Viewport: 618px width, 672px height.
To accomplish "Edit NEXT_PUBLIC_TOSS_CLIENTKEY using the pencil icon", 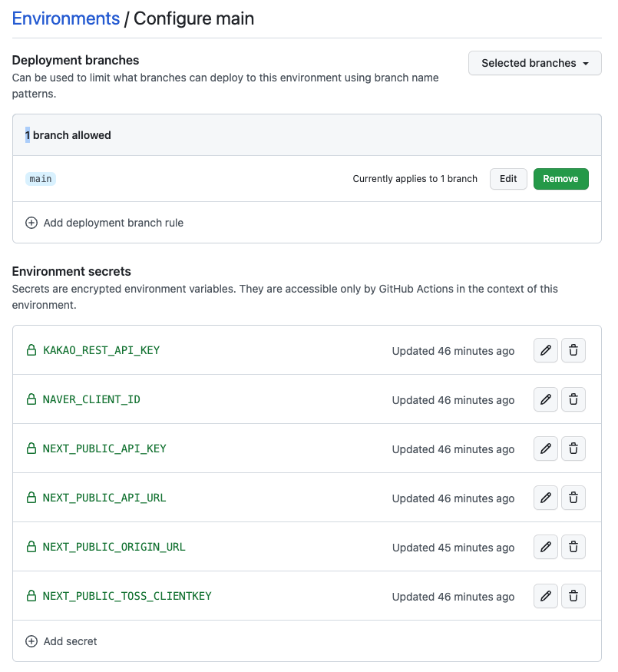I will point(546,596).
